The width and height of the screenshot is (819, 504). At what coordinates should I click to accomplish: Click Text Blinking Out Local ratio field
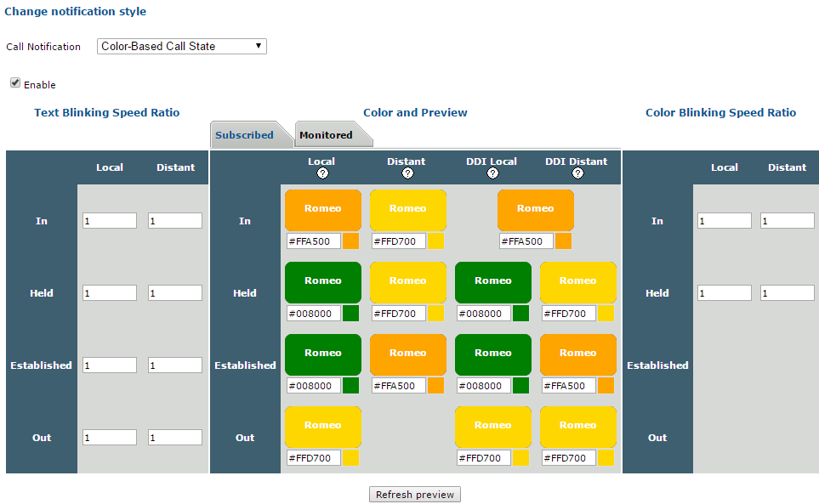tap(110, 437)
